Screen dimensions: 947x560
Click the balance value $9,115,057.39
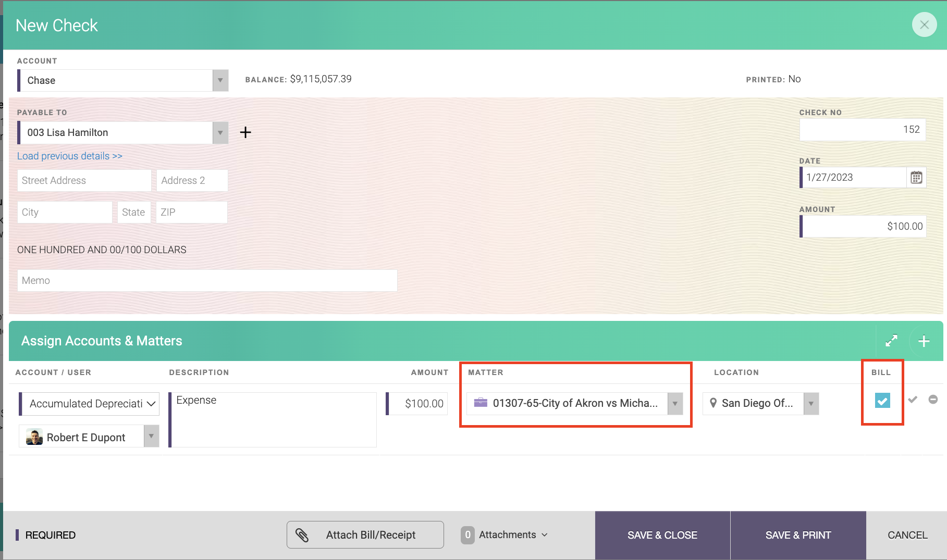click(321, 79)
